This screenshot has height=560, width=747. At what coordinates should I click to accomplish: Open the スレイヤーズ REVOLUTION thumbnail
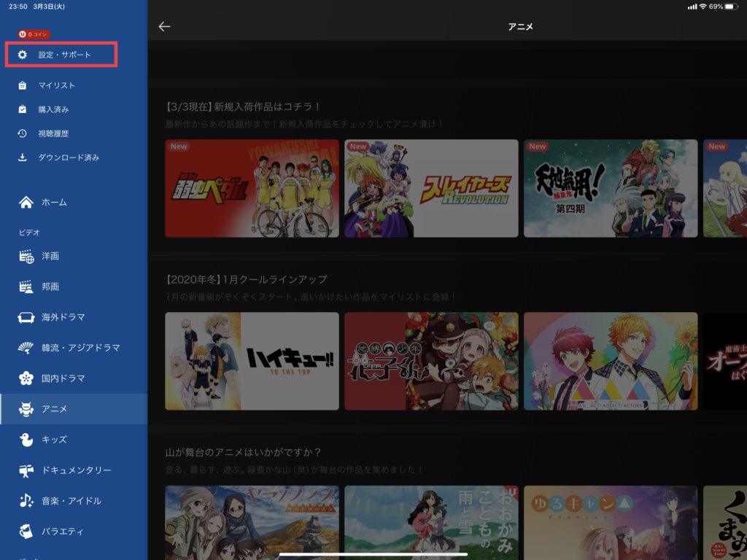tap(431, 188)
